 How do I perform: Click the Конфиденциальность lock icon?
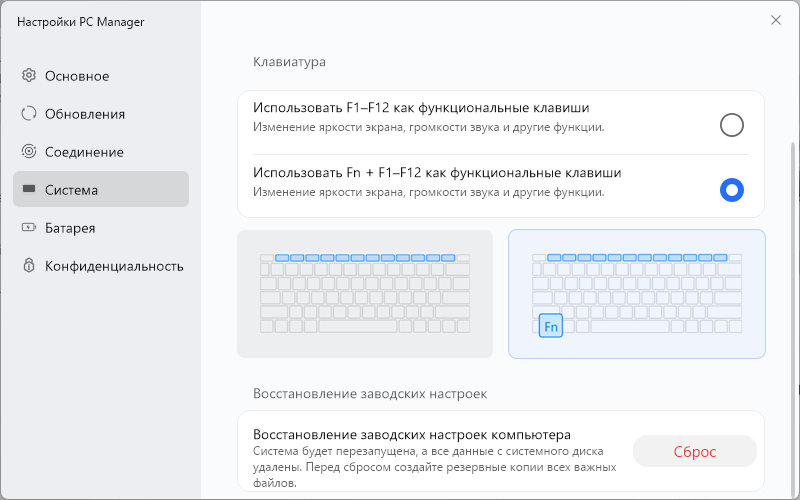tap(29, 266)
